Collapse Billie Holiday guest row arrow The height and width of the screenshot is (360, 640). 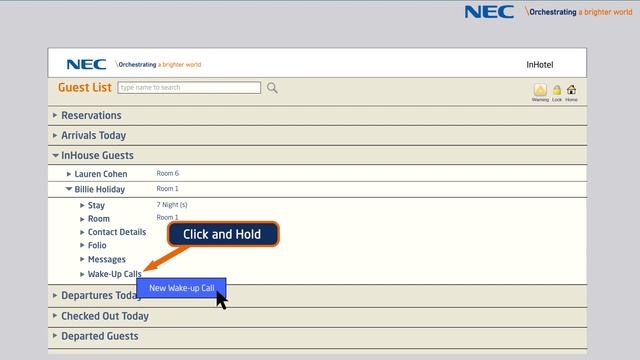[69, 189]
